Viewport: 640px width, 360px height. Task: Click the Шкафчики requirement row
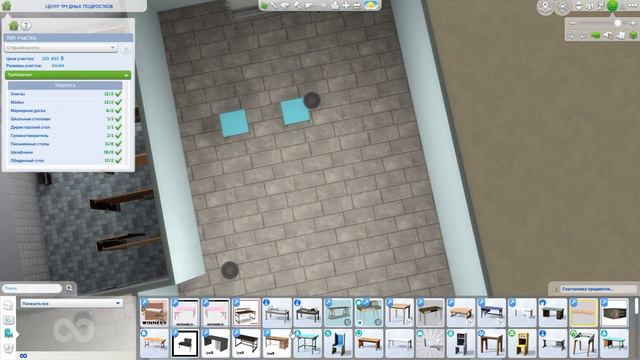click(65, 152)
